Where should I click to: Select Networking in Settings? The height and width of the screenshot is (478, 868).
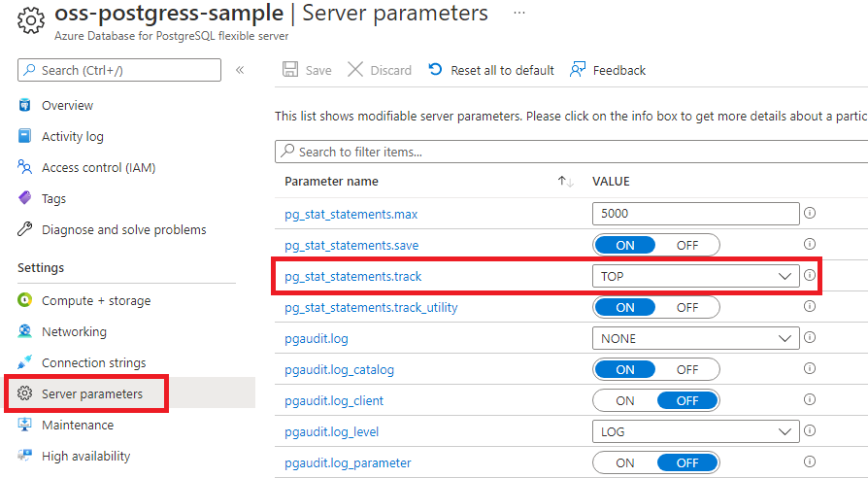74,331
